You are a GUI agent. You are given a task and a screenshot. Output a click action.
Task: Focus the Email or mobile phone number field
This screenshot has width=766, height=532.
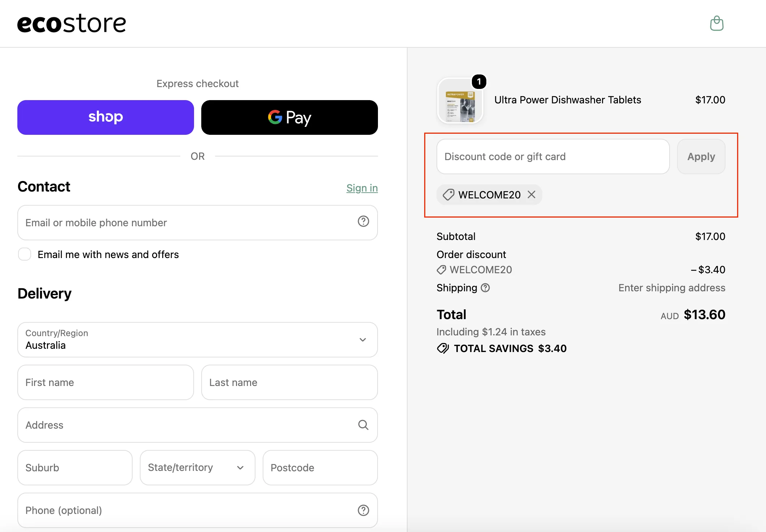click(198, 223)
